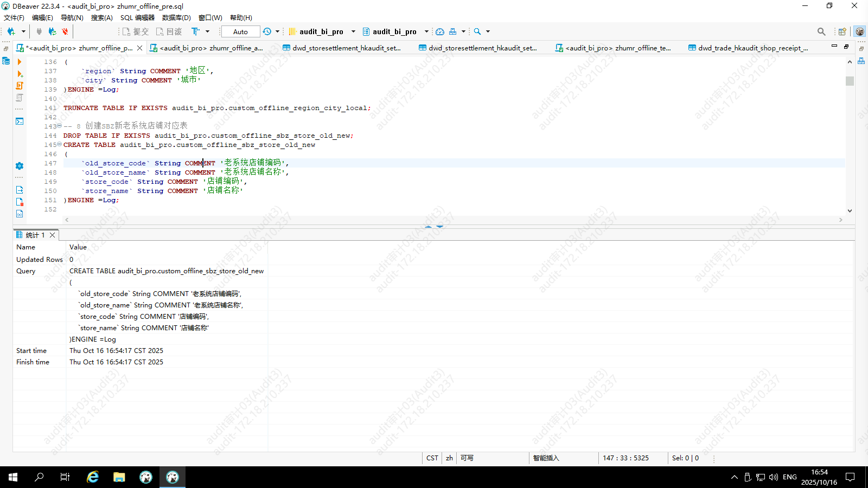Open Internet Explorer from the taskbar
868x488 pixels.
[x=93, y=477]
